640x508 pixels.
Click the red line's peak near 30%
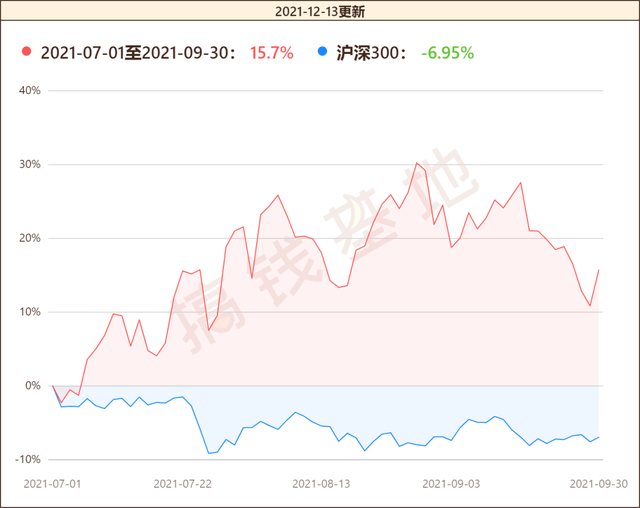click(x=417, y=163)
